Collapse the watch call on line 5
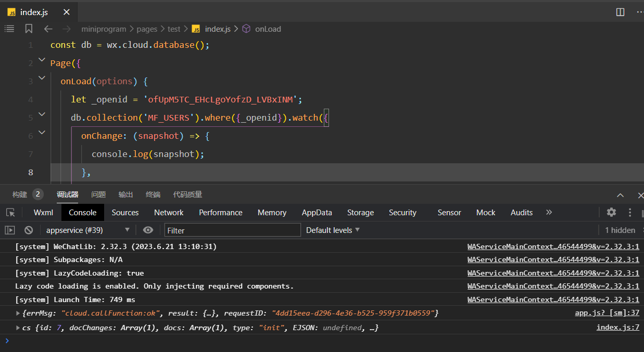This screenshot has height=352, width=644. [42, 114]
